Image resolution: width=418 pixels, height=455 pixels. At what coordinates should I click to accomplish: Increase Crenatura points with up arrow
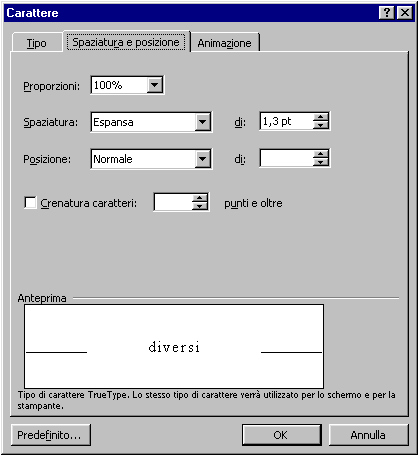200,198
